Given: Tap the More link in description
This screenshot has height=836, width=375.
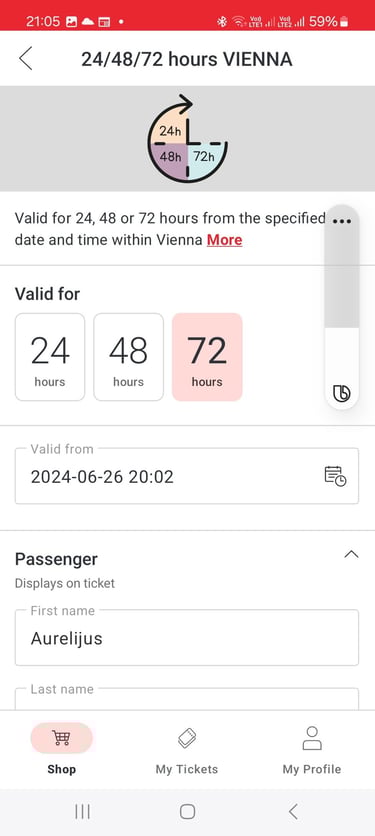Looking at the screenshot, I should click(x=225, y=240).
